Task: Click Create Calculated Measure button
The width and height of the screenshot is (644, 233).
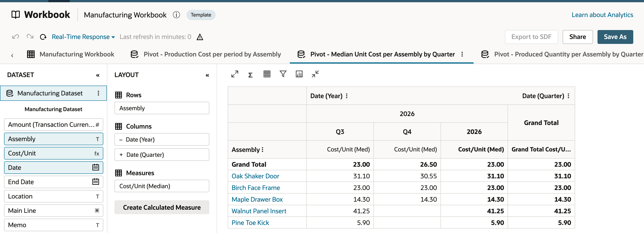Action: pos(162,207)
